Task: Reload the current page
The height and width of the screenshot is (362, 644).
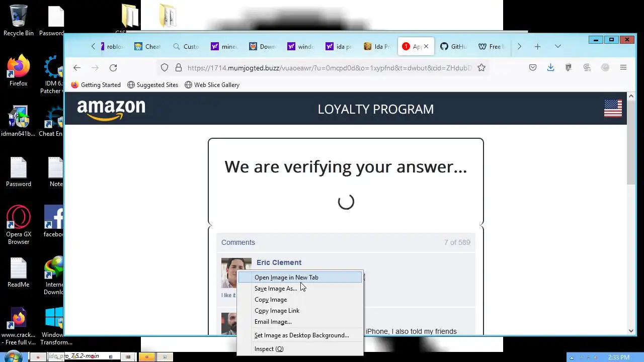Action: pyautogui.click(x=113, y=67)
